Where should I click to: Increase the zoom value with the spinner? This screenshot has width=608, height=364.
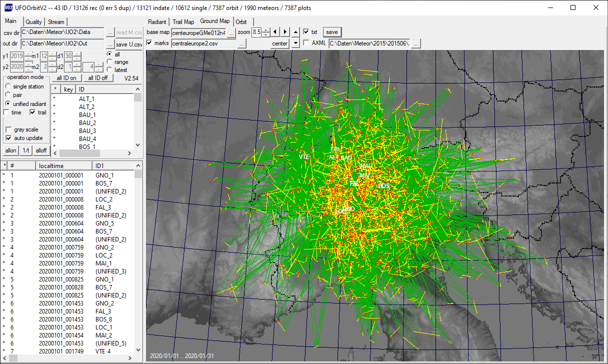coord(266,29)
